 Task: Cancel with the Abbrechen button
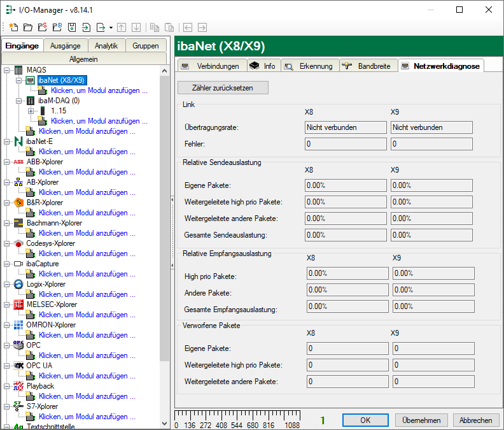tap(476, 420)
